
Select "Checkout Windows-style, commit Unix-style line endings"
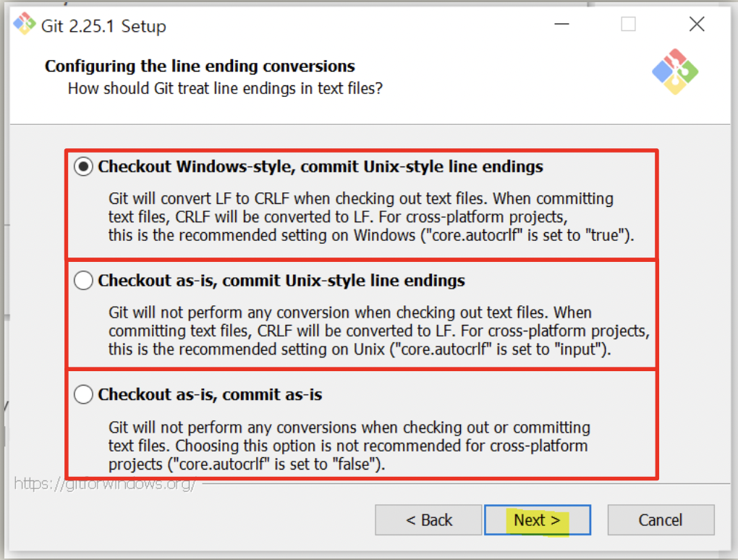pos(83,166)
